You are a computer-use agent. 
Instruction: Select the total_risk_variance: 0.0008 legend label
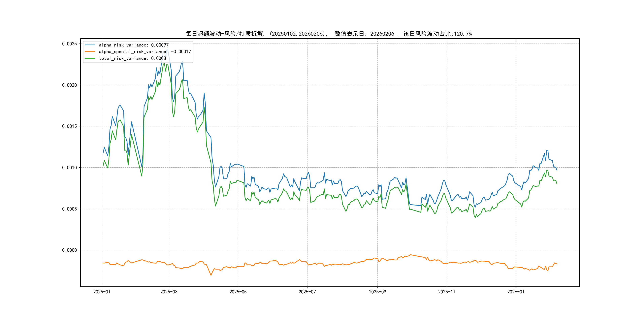132,58
